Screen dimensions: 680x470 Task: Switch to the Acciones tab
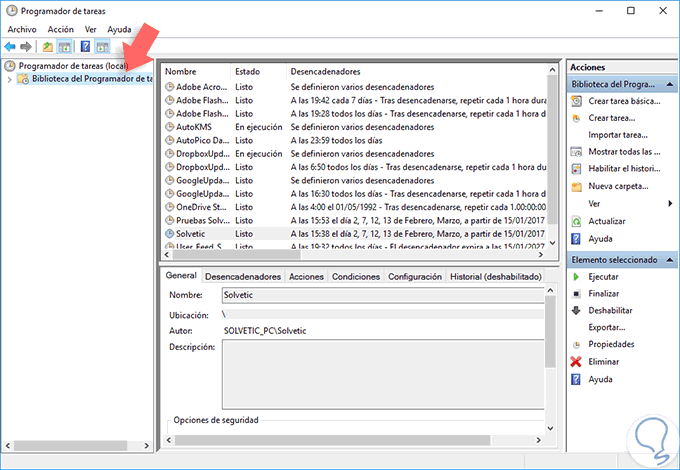(306, 277)
